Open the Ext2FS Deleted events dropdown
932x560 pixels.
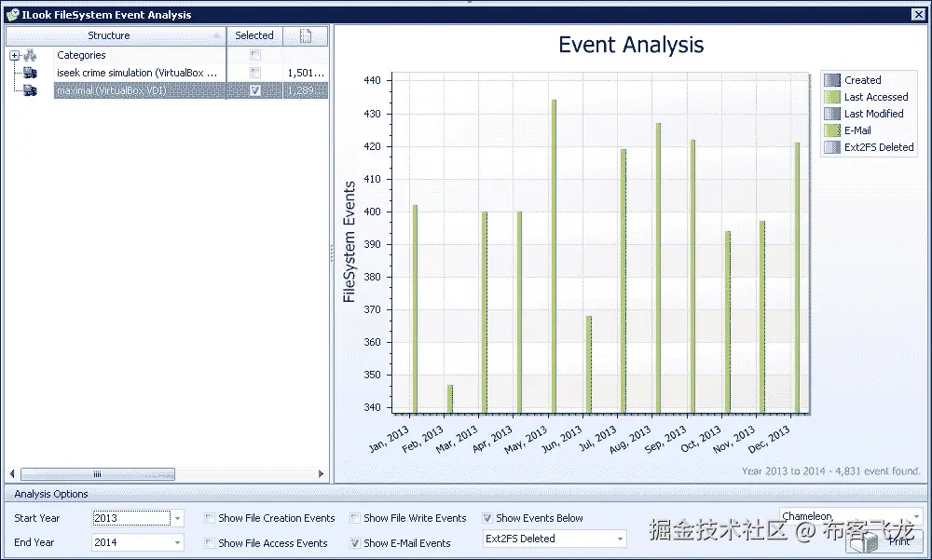click(620, 539)
